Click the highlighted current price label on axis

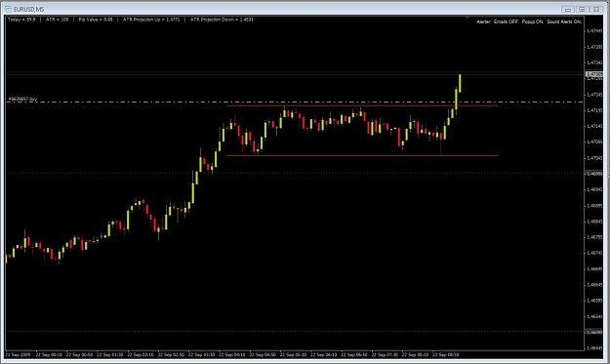pos(594,74)
